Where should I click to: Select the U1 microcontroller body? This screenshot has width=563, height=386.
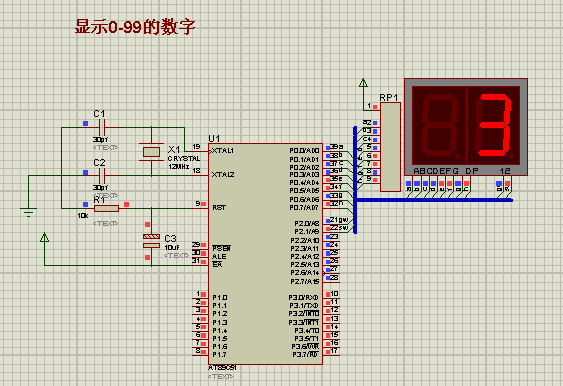(265, 254)
